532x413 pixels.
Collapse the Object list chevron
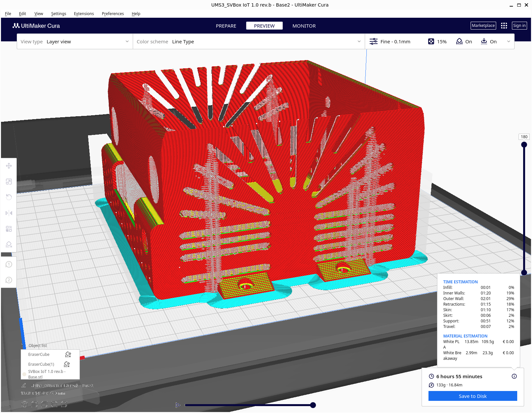[x=23, y=345]
